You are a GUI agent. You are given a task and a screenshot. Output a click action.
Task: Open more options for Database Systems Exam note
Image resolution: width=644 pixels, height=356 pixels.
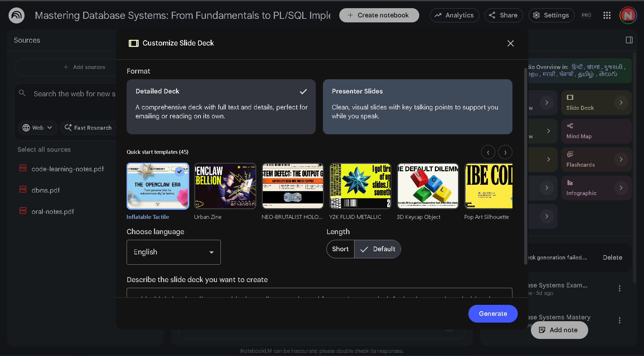click(x=619, y=288)
